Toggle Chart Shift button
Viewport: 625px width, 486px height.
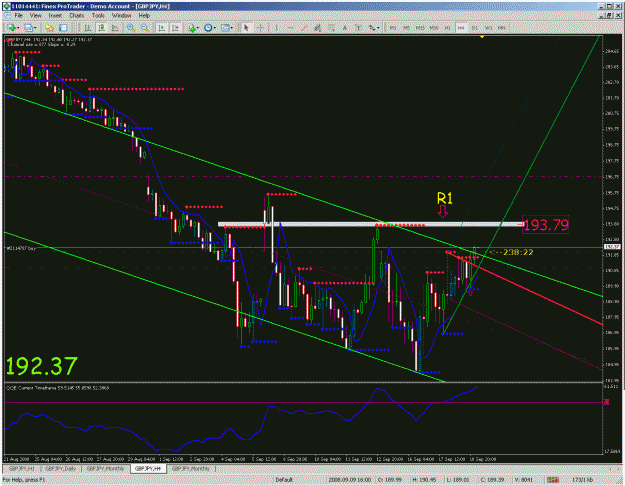click(175, 28)
